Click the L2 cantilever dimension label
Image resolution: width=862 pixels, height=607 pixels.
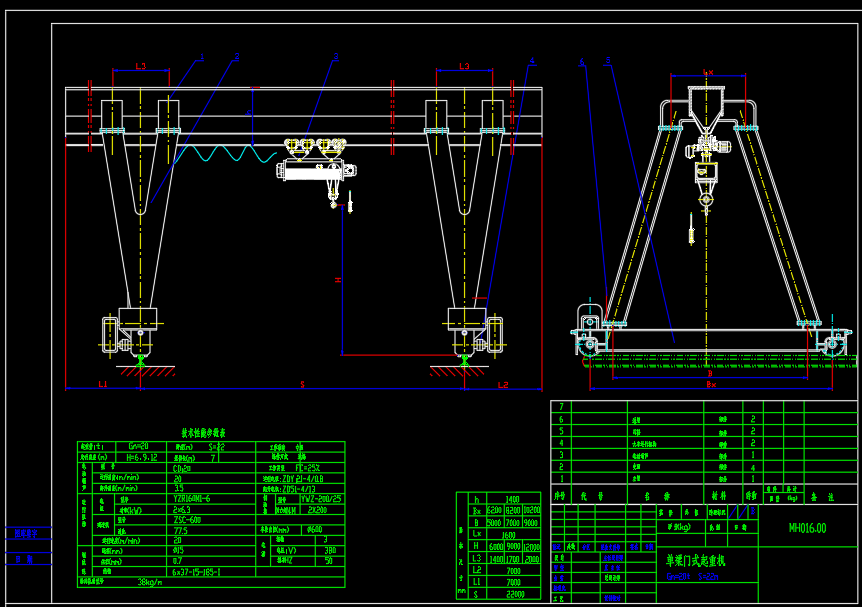pyautogui.click(x=502, y=385)
